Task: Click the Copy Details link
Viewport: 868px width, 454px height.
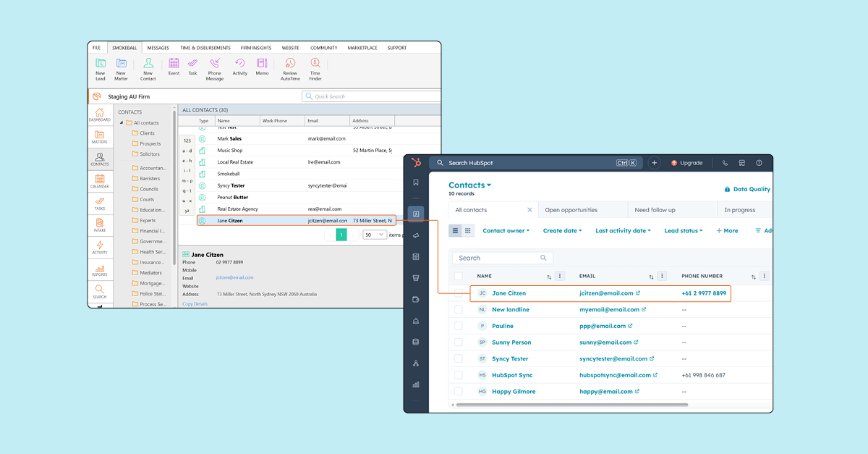Action: click(195, 304)
